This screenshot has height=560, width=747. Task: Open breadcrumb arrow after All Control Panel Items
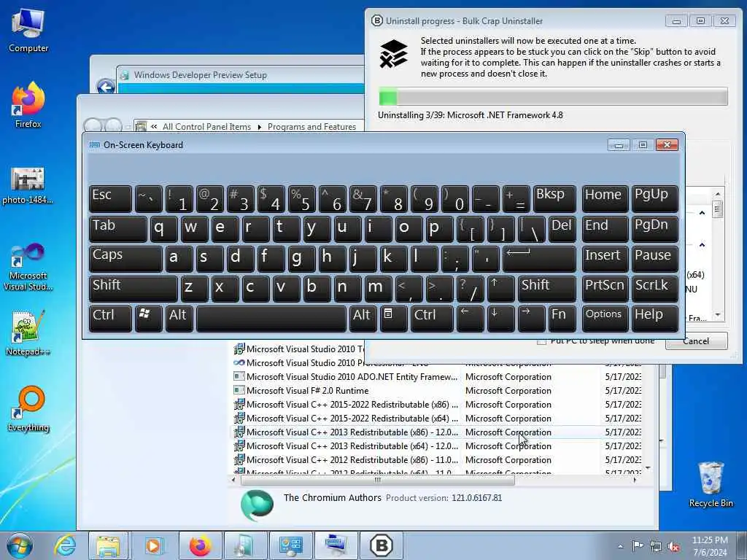pos(260,127)
